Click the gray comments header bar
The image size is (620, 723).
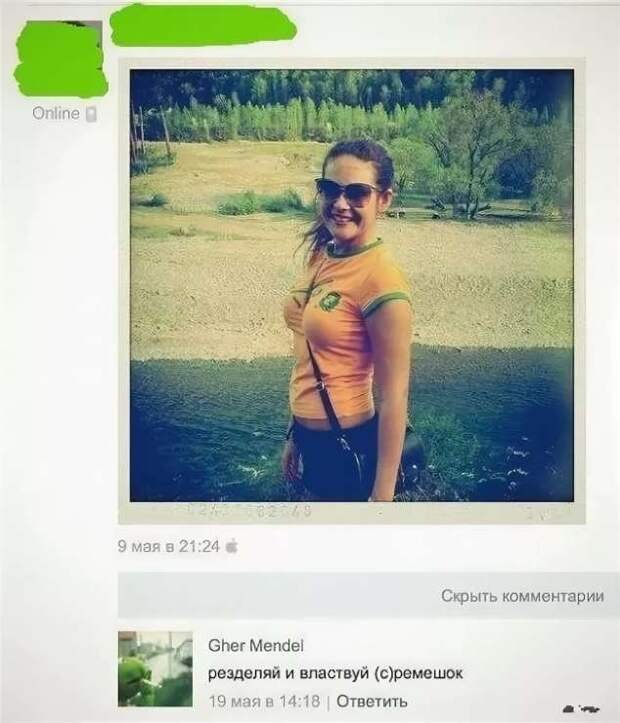pyautogui.click(x=369, y=595)
